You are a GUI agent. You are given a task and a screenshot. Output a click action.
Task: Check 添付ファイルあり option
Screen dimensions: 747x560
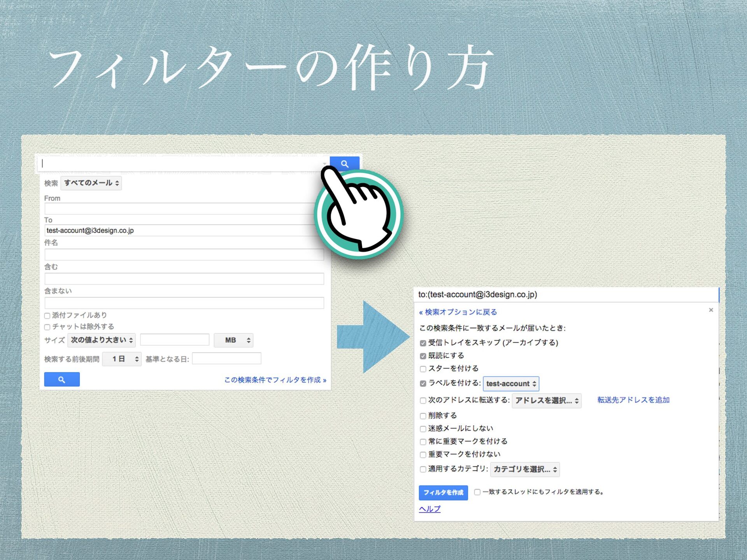(x=47, y=316)
